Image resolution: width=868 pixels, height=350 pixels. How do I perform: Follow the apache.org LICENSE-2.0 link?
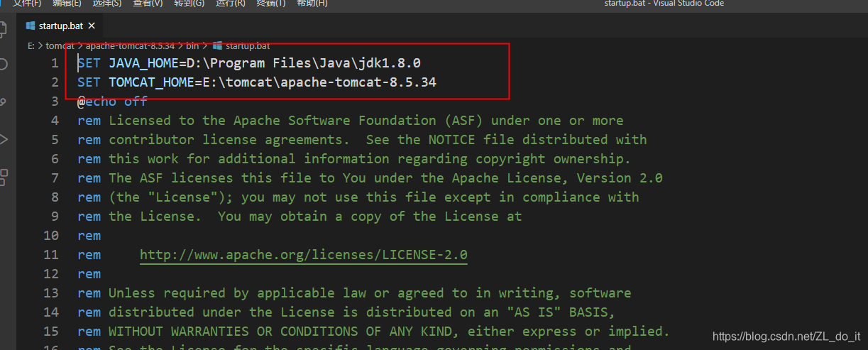coord(304,255)
